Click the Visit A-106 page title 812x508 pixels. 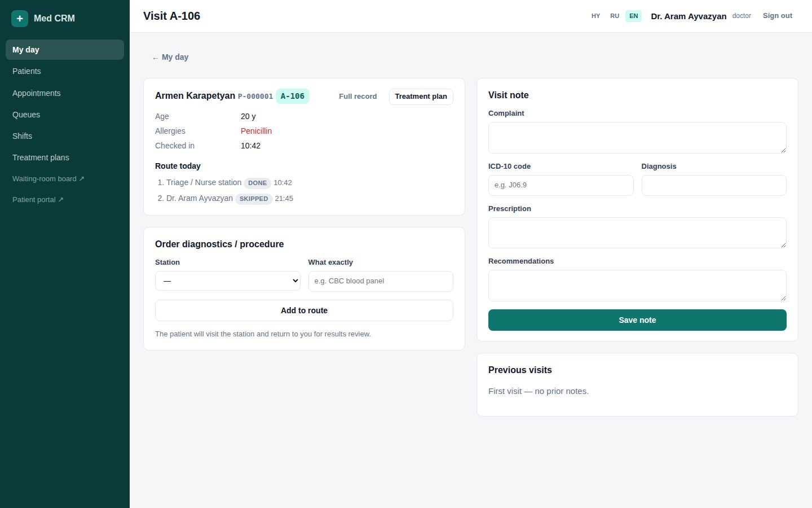172,16
